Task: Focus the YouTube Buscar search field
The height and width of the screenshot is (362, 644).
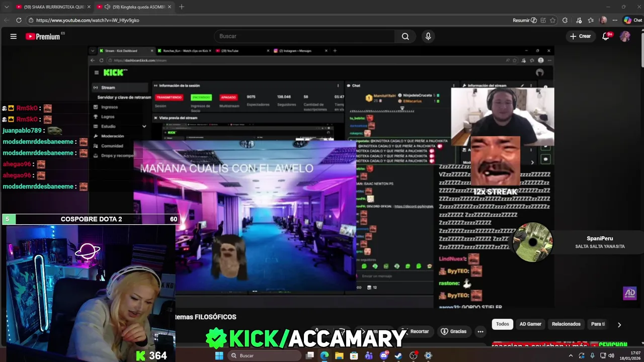Action: pos(305,36)
